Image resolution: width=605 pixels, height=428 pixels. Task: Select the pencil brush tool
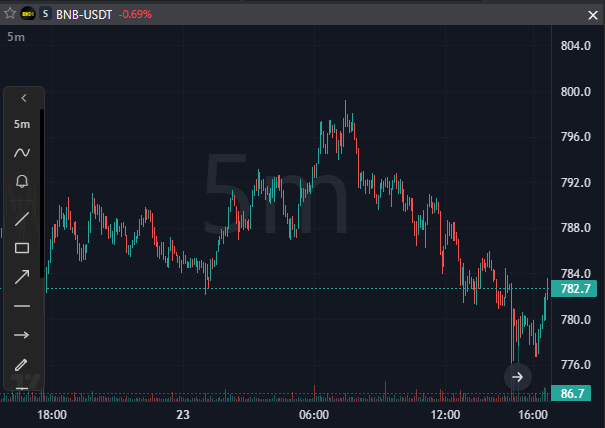[x=21, y=365]
